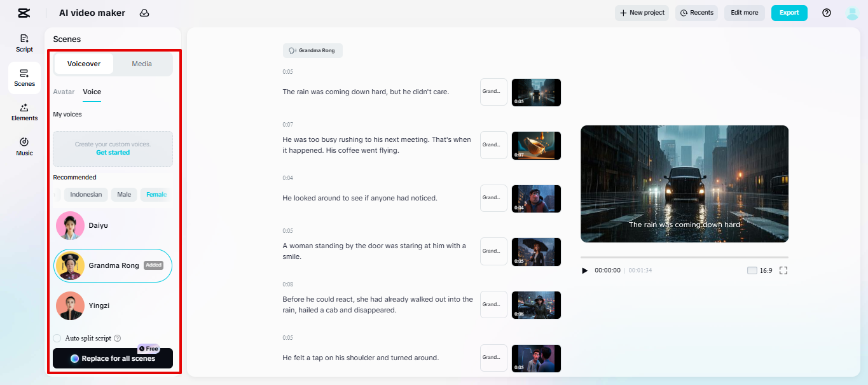The width and height of the screenshot is (868, 385).
Task: Open voice chip for 'He was too busy' scene
Action: 493,145
